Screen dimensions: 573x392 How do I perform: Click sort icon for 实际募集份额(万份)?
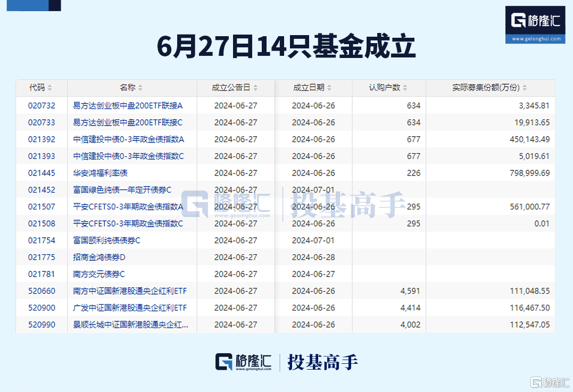(525, 88)
